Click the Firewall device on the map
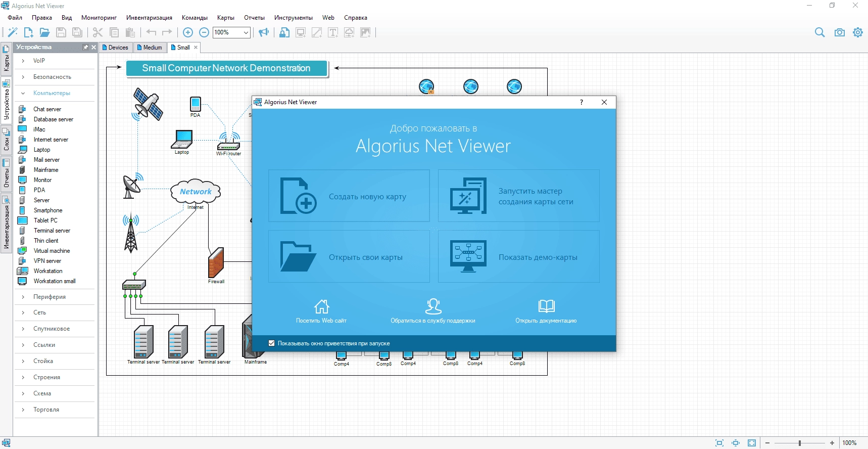 (x=216, y=263)
